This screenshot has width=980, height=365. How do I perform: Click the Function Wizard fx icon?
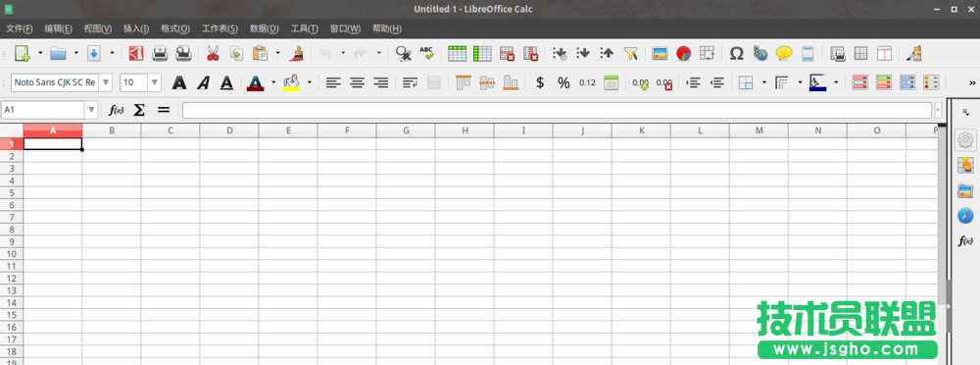coord(117,110)
